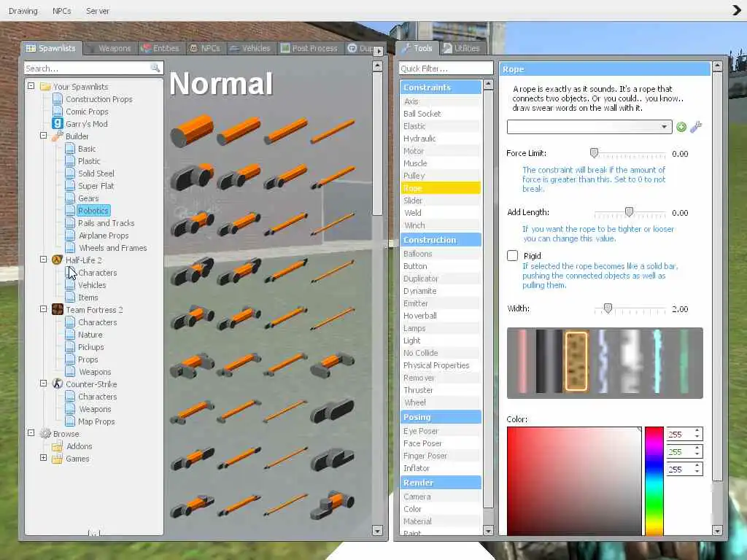747x560 pixels.
Task: Click the hue rainbow color bar
Action: 654,481
